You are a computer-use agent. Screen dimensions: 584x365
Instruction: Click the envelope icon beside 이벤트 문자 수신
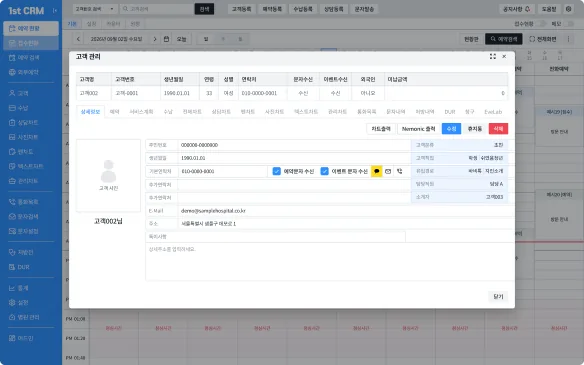point(388,171)
